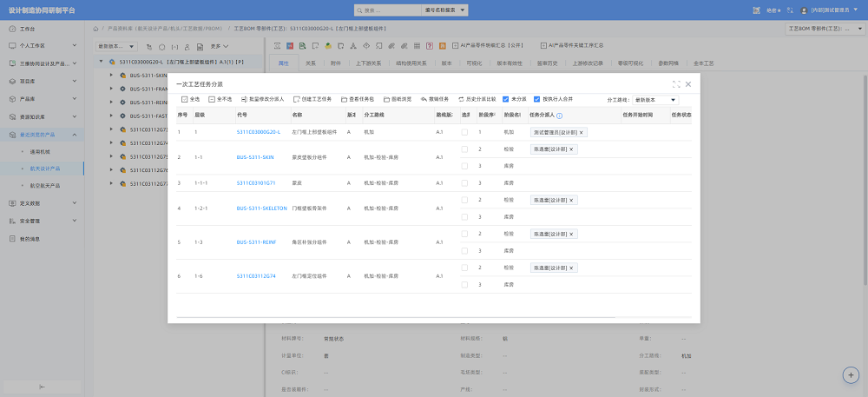Open the 5311C03112G74 link in the table

coord(256,275)
